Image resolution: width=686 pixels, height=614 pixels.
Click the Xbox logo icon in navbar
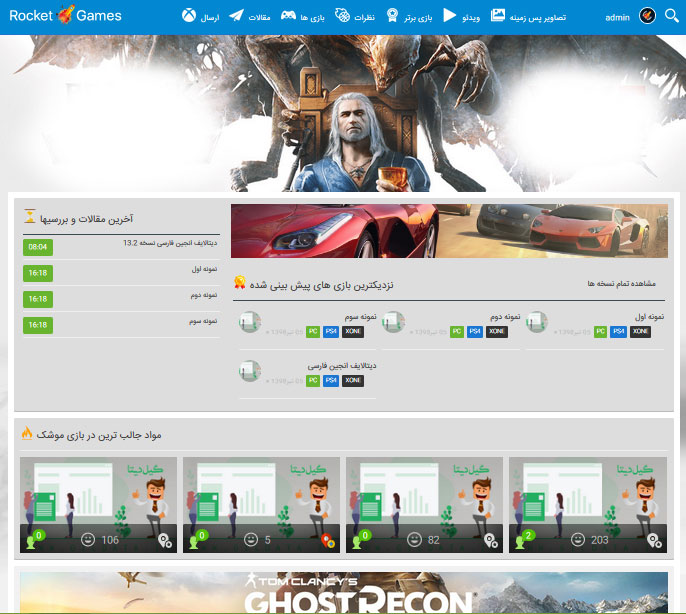pyautogui.click(x=188, y=15)
